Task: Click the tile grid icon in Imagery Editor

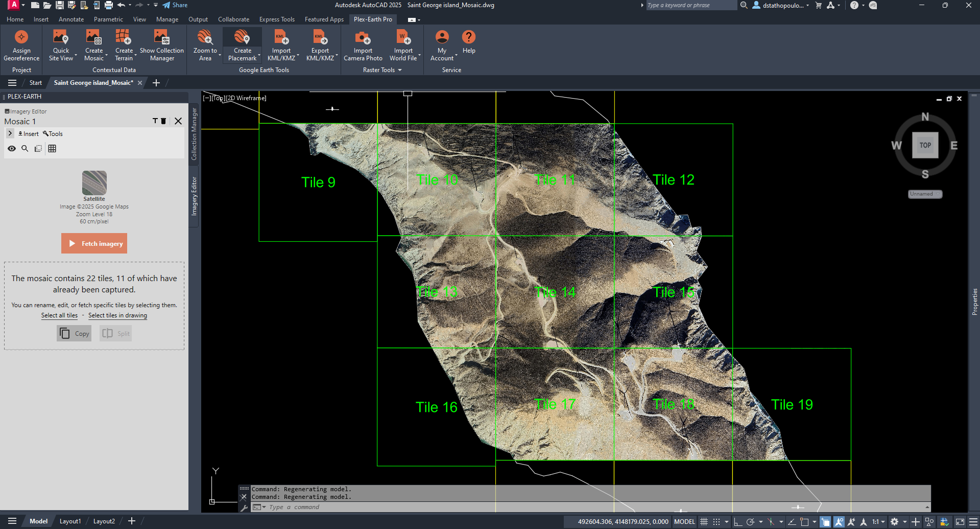Action: point(52,149)
